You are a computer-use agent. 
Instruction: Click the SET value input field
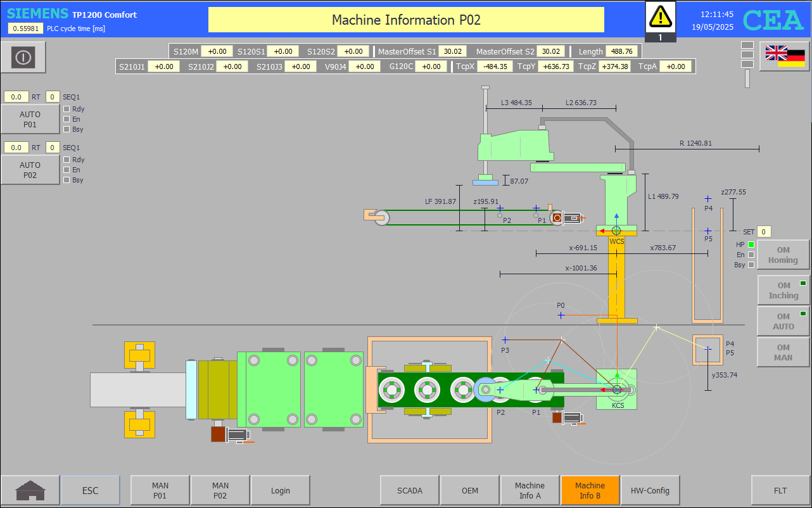764,232
